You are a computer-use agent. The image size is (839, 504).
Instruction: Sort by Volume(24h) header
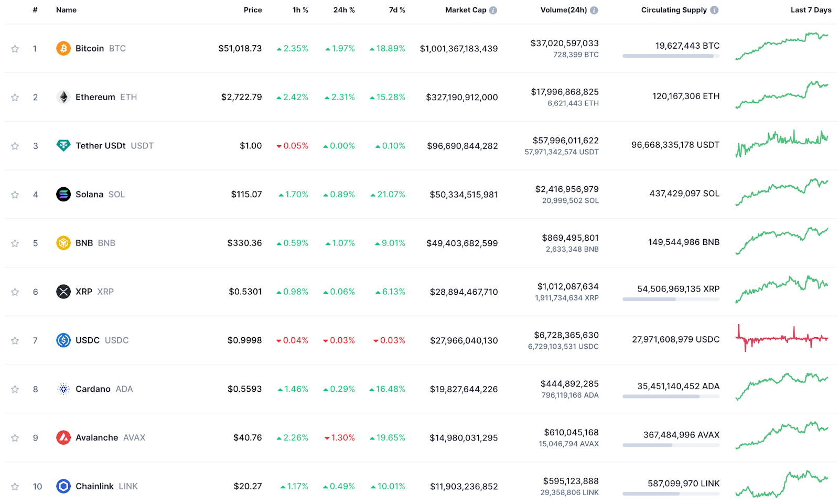[x=564, y=10]
